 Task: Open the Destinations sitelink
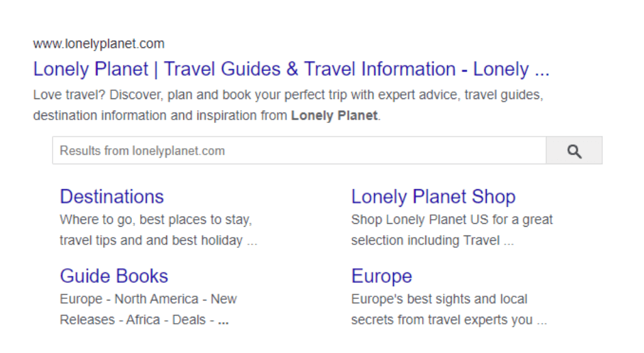click(111, 197)
